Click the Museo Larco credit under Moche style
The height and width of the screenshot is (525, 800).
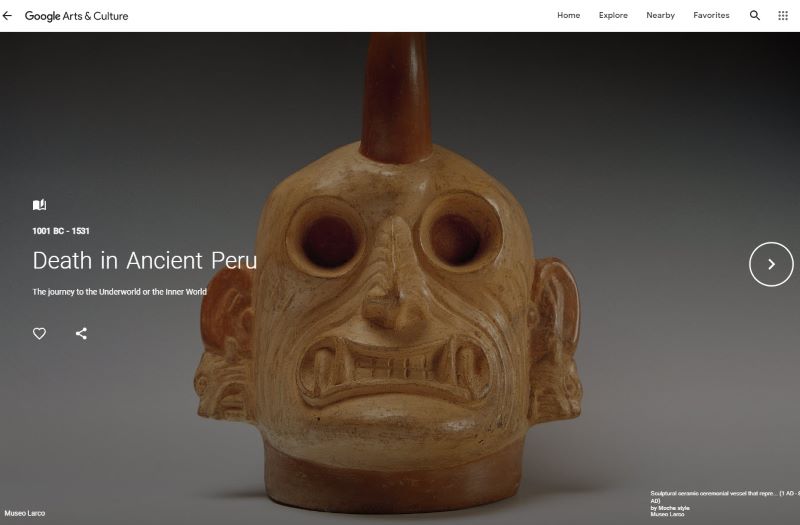coord(667,514)
